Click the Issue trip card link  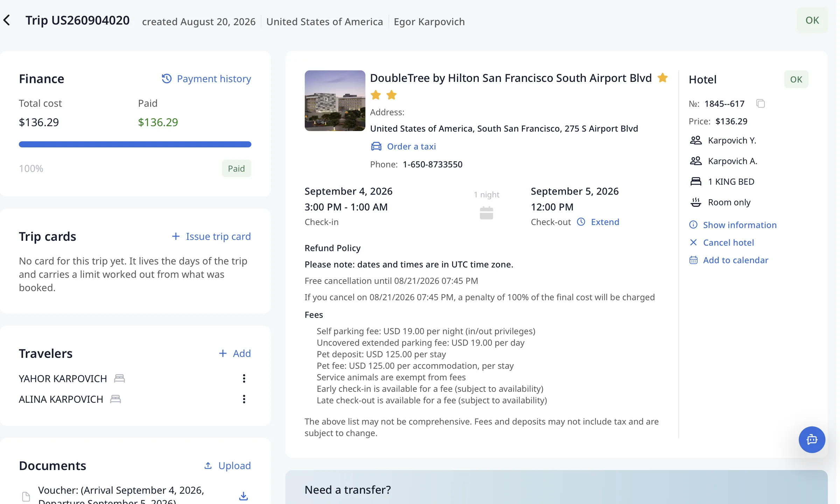point(211,237)
